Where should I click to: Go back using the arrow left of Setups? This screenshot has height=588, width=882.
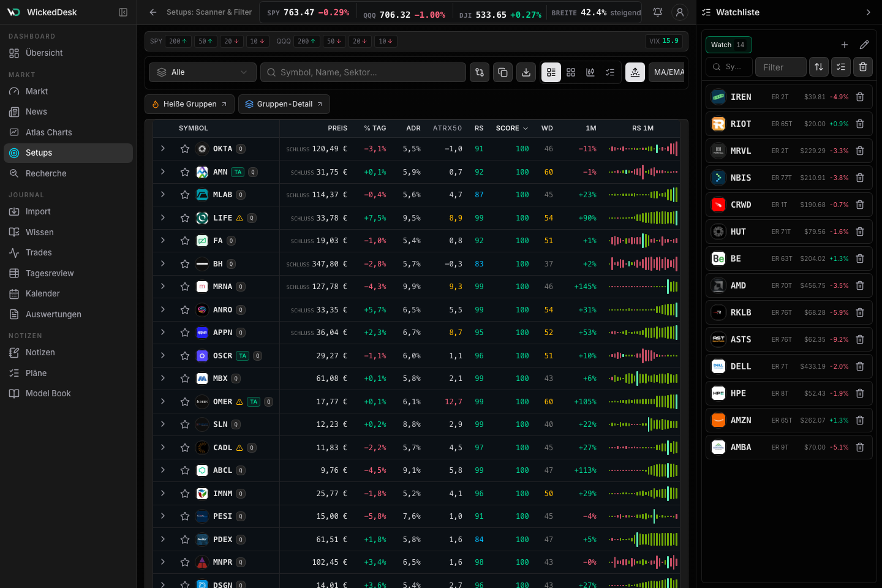(x=153, y=12)
